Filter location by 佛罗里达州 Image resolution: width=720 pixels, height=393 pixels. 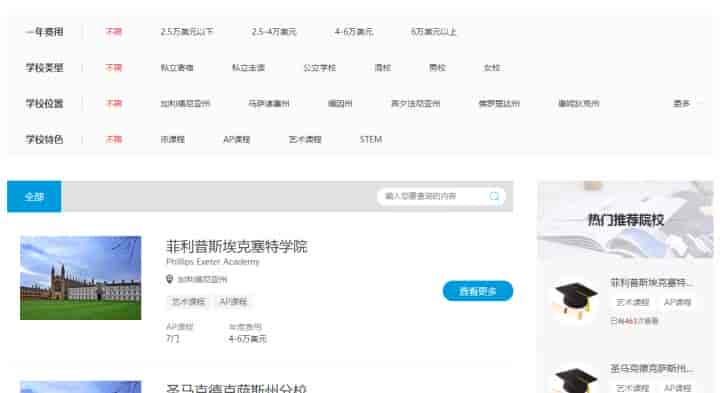[499, 103]
